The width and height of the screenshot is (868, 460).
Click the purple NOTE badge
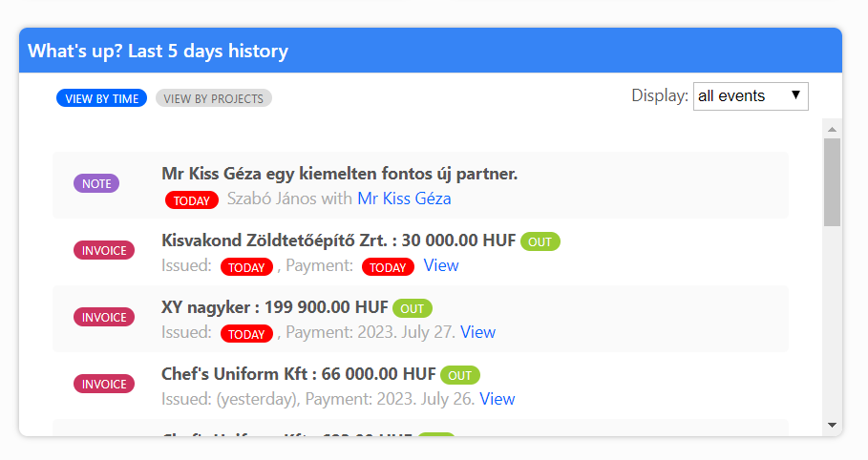[96, 184]
